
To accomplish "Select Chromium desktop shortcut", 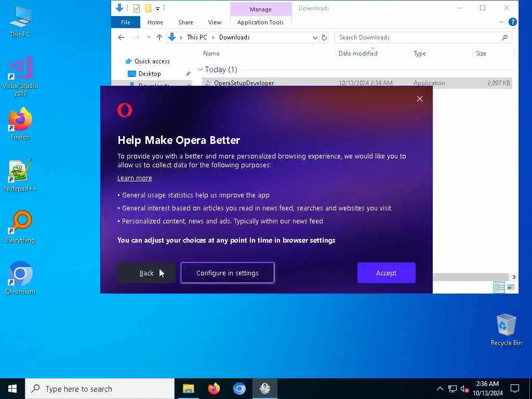I will 20,278.
